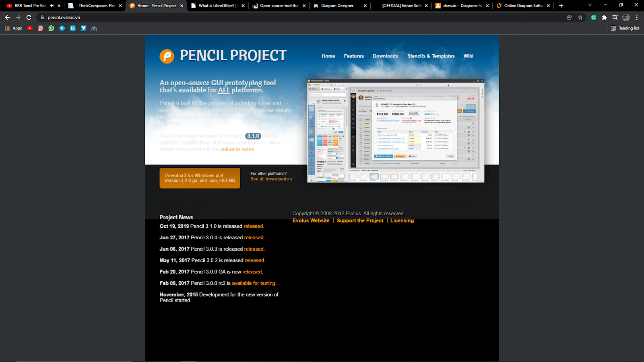Open the Grammarly extension

pyautogui.click(x=594, y=17)
